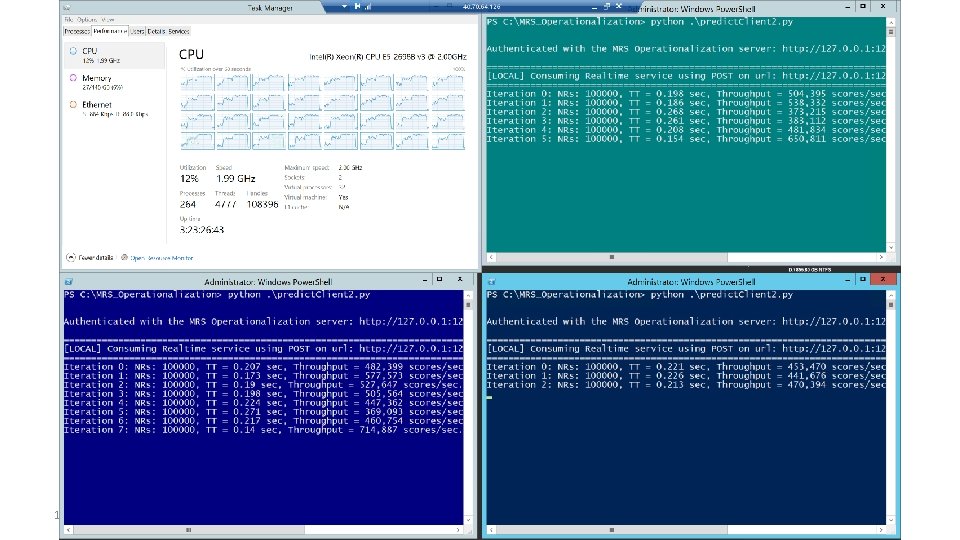Screen dimensions: 960x540
Task: Select CPU in the performance sidebar
Action: (114, 55)
